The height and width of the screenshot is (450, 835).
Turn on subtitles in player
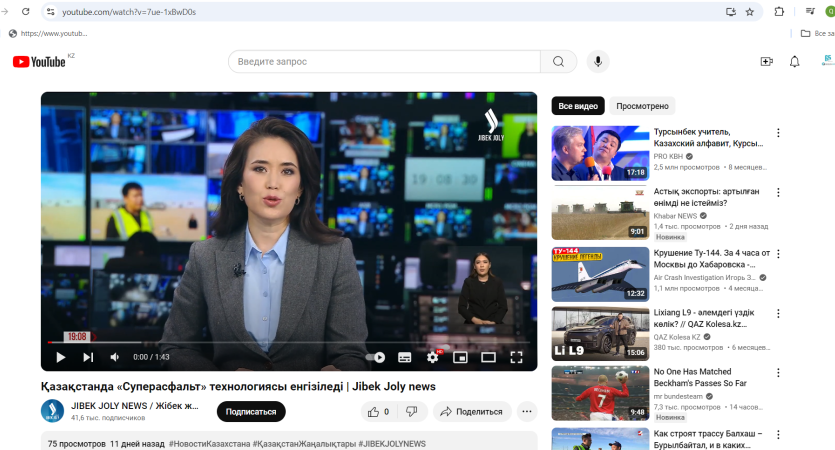click(405, 357)
